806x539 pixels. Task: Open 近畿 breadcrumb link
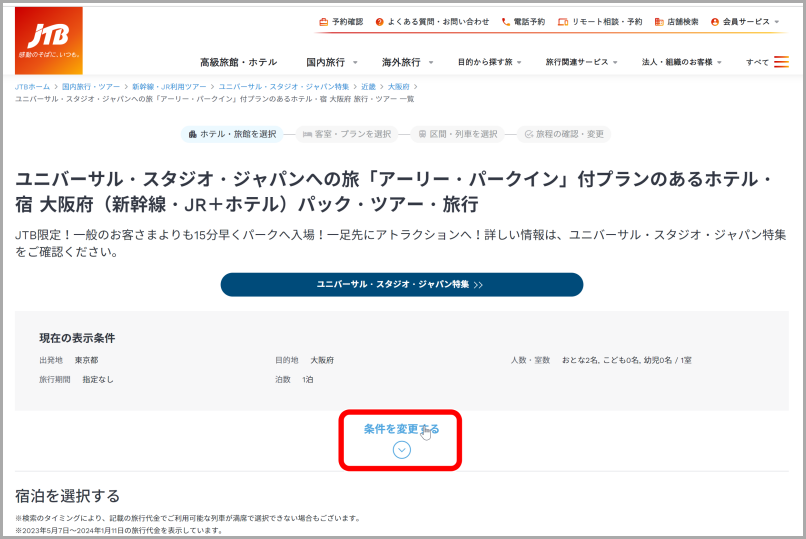[369, 86]
